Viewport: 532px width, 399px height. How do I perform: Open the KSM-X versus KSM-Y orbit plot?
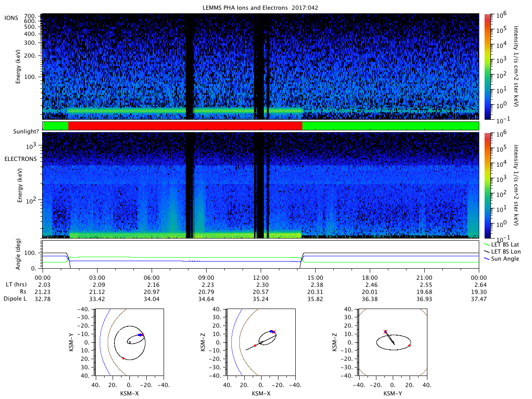129,342
